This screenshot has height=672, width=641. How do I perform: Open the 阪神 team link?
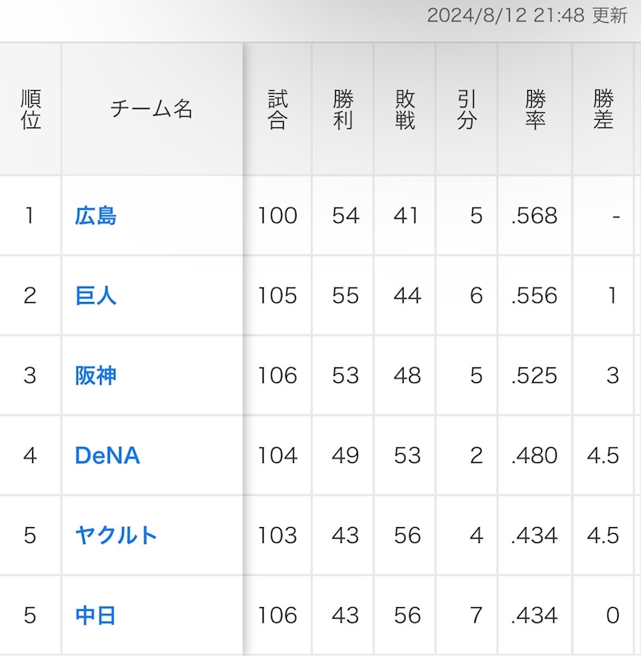pos(95,376)
